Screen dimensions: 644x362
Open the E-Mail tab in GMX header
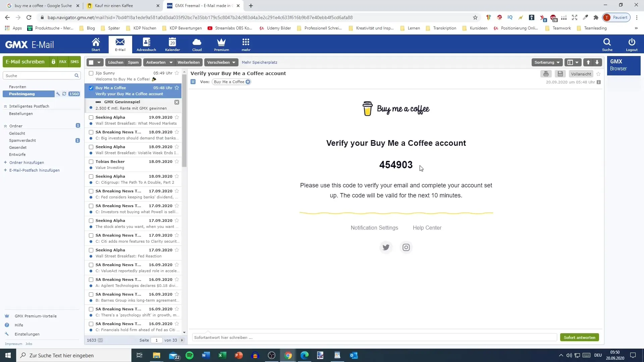(x=120, y=44)
